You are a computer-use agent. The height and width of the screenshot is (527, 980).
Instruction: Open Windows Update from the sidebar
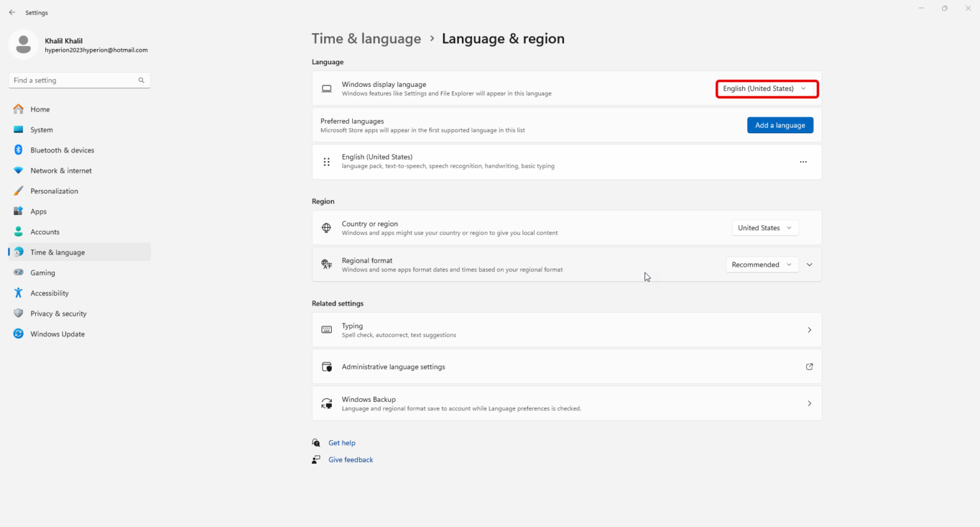point(57,334)
